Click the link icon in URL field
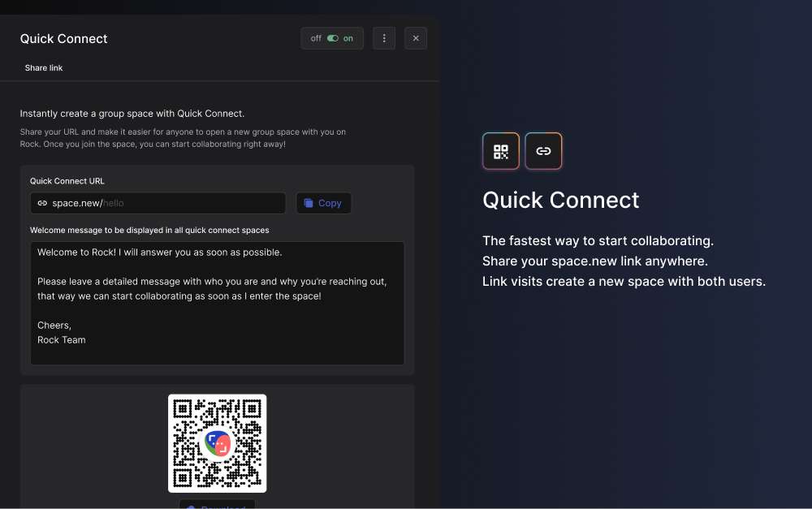Screen dimensions: 812x509 tap(42, 203)
